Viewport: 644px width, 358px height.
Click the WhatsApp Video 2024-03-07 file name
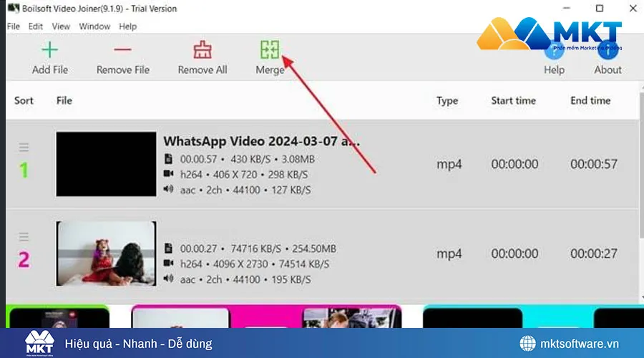pyautogui.click(x=262, y=141)
